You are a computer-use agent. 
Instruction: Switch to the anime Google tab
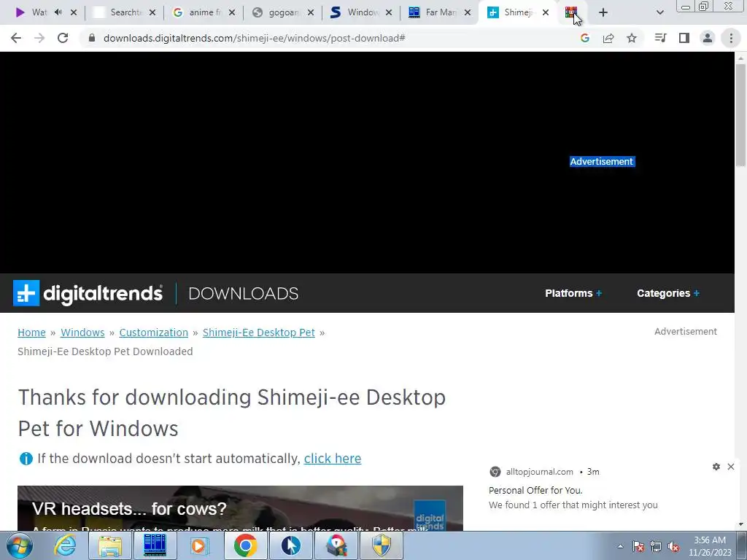(x=204, y=12)
